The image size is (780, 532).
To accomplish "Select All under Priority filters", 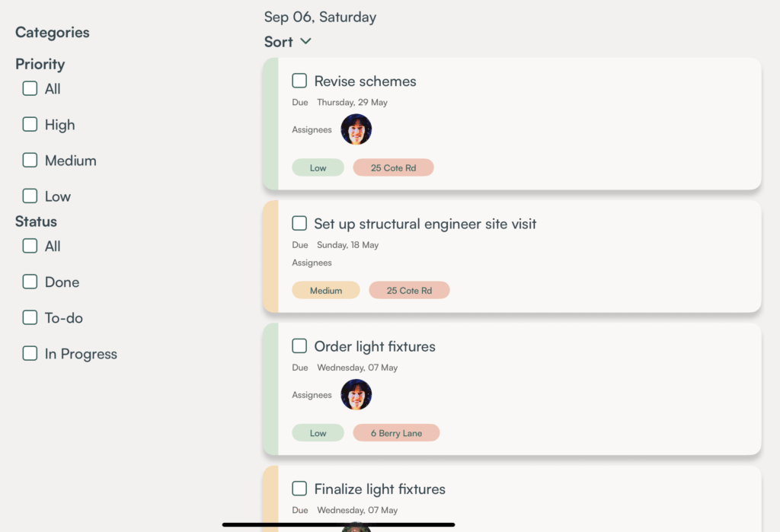I will [x=30, y=88].
